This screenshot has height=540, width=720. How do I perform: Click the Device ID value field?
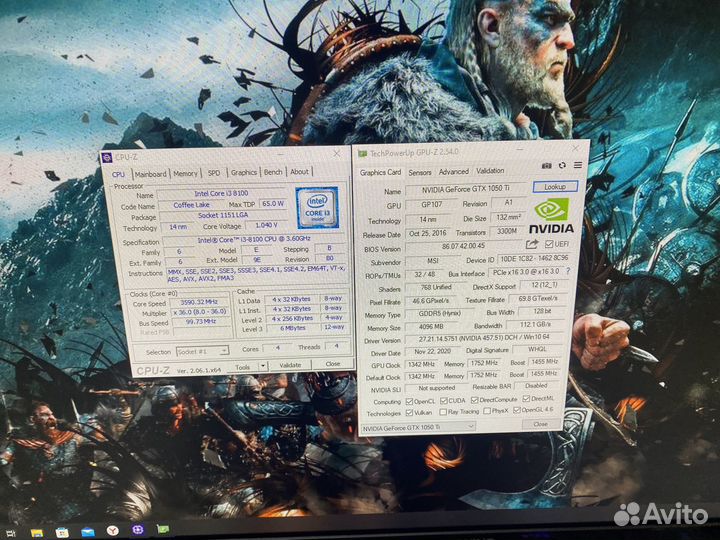coord(534,259)
